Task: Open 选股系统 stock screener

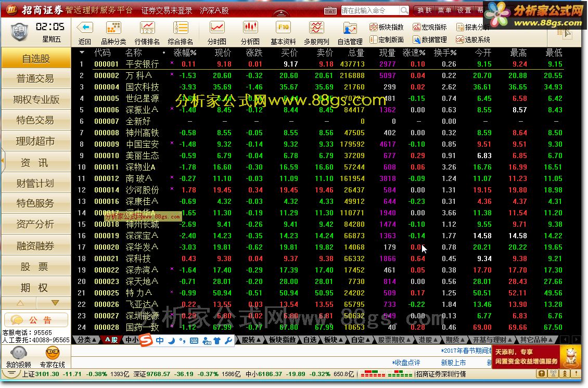Action: coord(473,40)
